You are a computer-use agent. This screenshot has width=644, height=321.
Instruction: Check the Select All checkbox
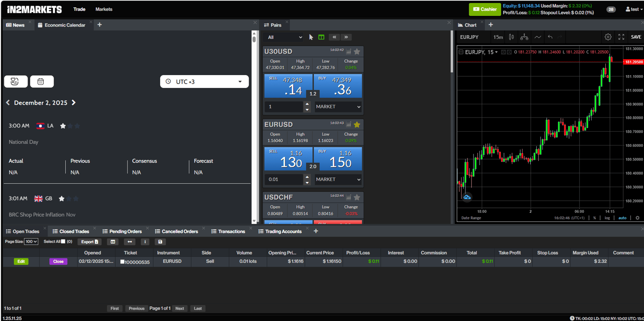pyautogui.click(x=63, y=242)
